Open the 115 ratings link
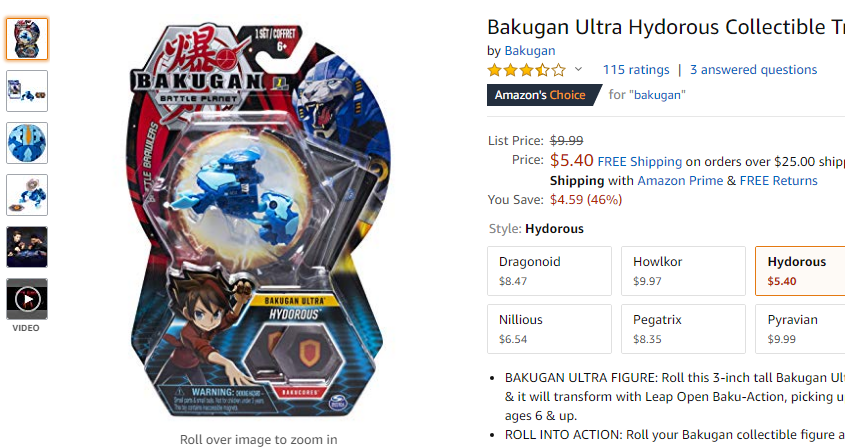Screen dimensions: 845x447 click(x=636, y=70)
